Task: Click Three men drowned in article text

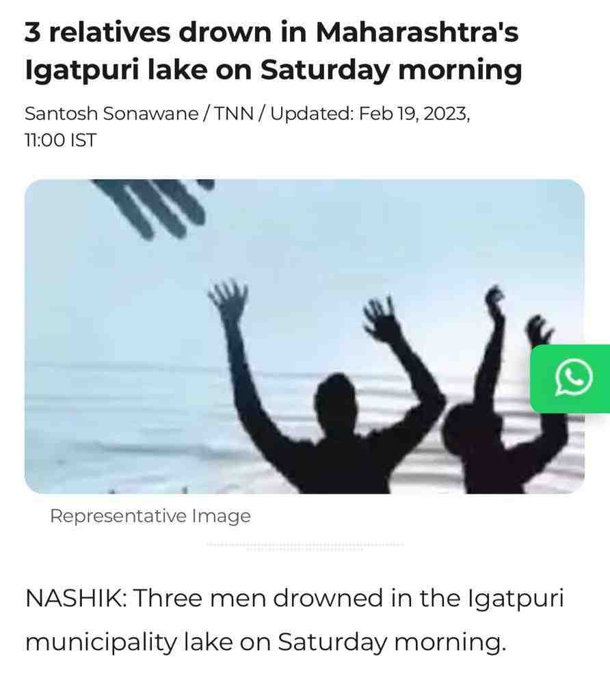Action: (x=258, y=597)
